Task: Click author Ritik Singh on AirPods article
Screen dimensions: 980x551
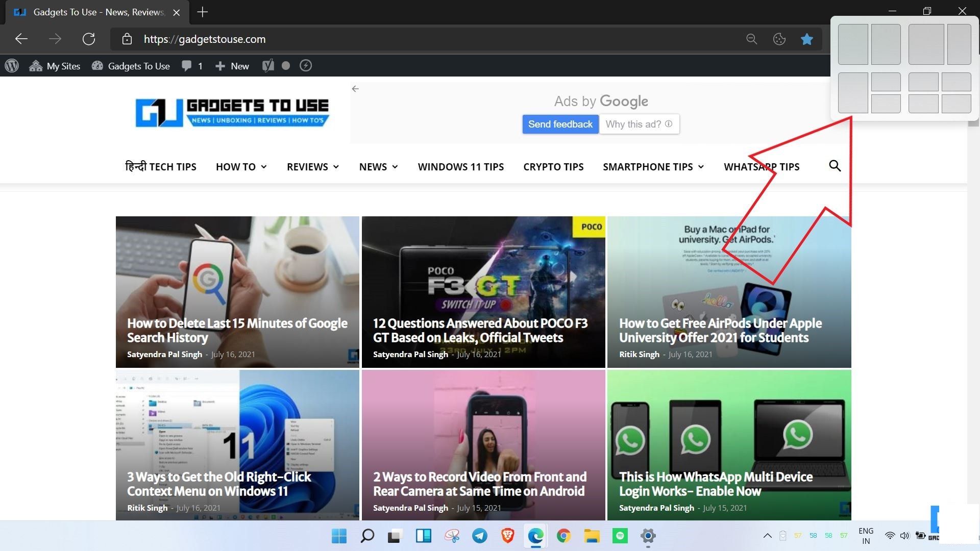Action: click(x=639, y=354)
